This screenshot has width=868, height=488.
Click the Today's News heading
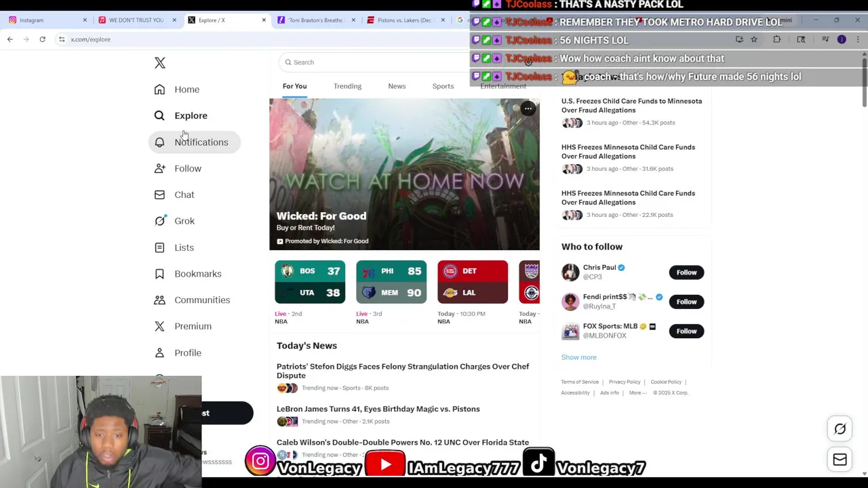(307, 346)
